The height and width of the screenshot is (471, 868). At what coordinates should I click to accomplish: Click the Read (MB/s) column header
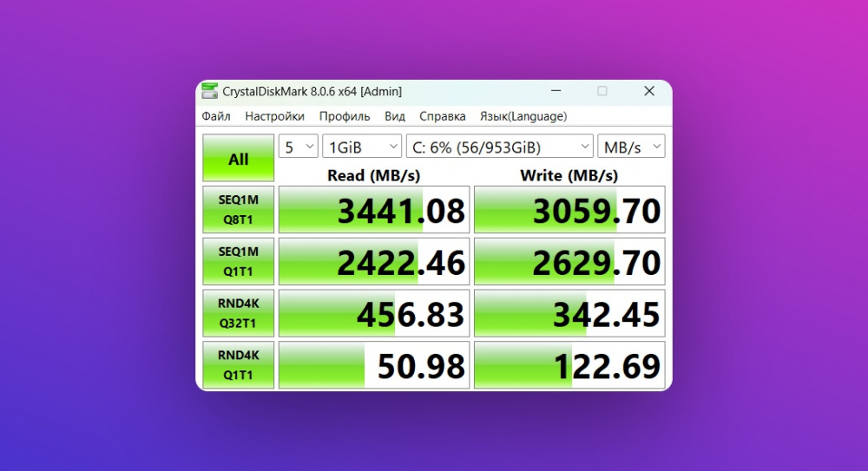pyautogui.click(x=373, y=175)
